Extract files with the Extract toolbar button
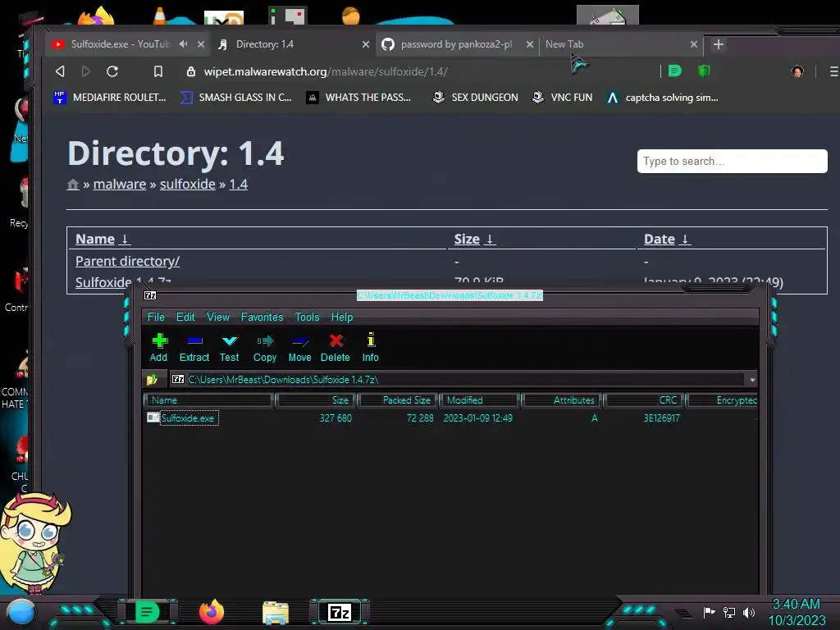The width and height of the screenshot is (840, 630). click(194, 347)
